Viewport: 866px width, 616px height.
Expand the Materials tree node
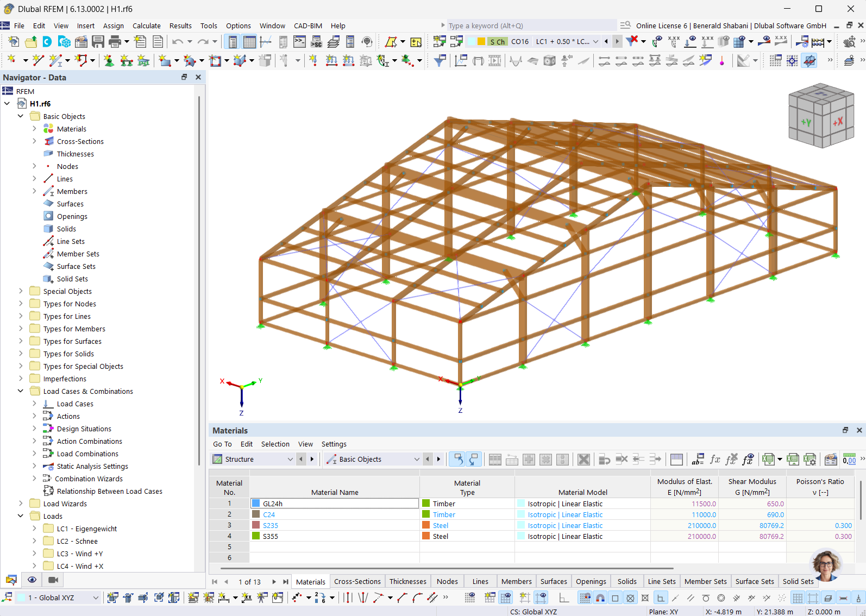(x=34, y=129)
